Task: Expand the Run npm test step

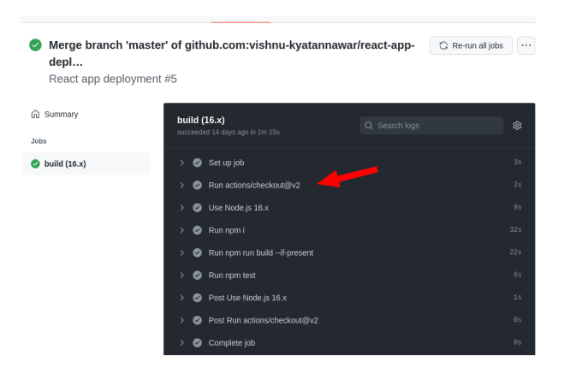Action: point(181,275)
